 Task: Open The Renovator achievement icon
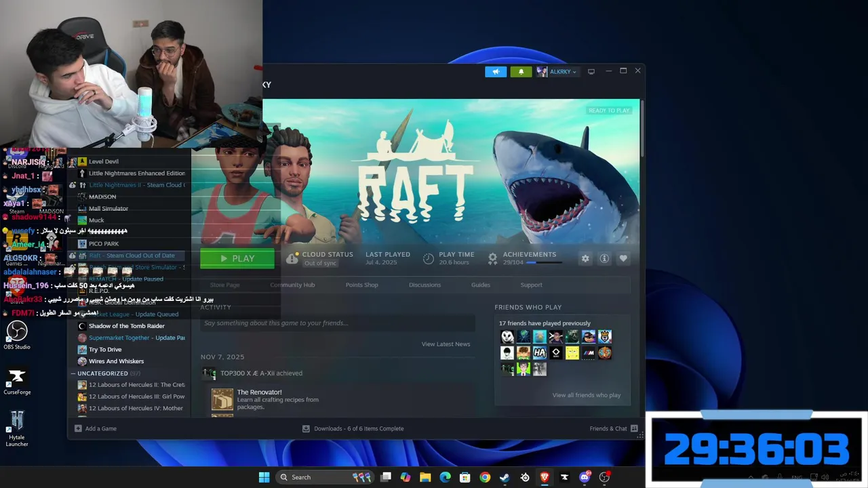tap(222, 400)
